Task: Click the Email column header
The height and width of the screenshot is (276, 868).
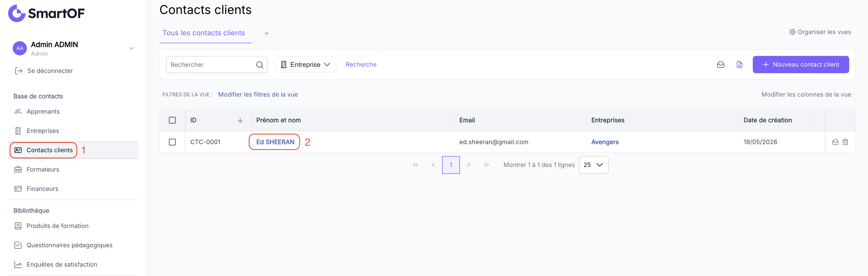Action: (x=467, y=120)
